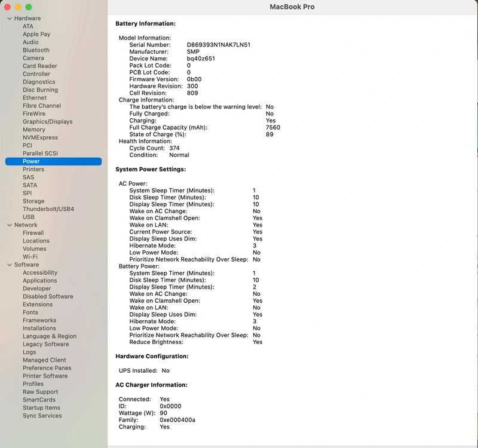478x448 pixels.
Task: Click the device name bq40z651
Action: (201, 59)
